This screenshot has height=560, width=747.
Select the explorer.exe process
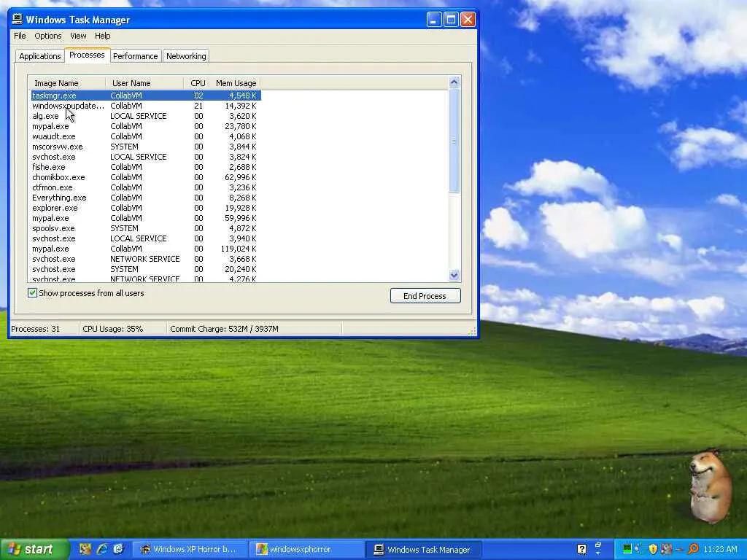click(146, 208)
